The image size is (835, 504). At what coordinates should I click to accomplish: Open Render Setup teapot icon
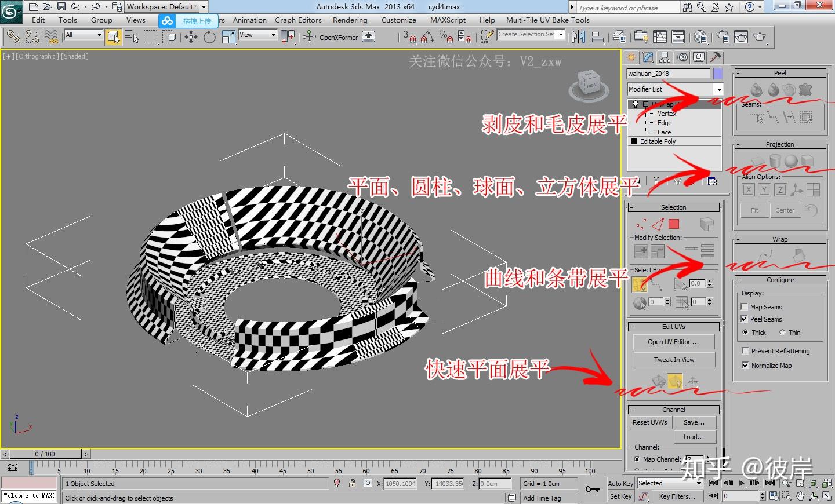[723, 37]
